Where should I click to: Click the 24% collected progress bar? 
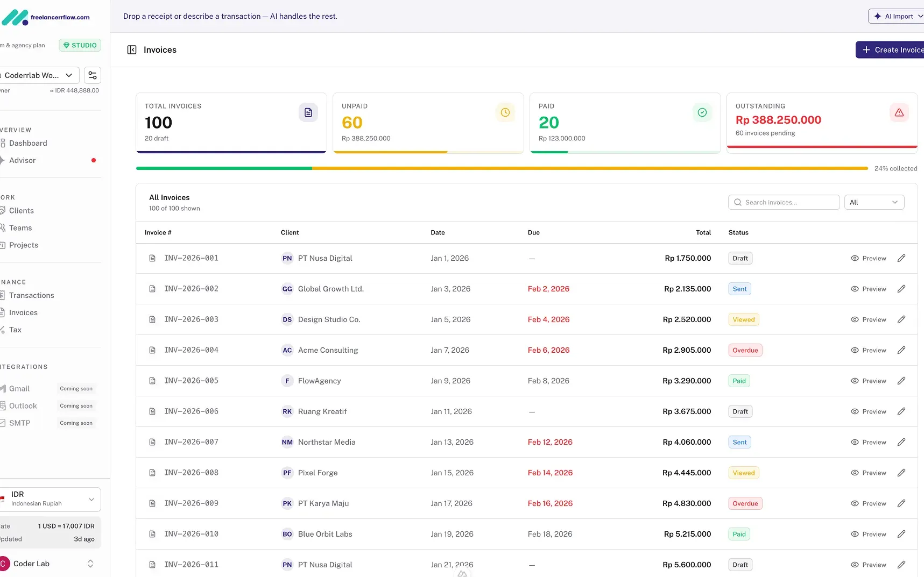(x=500, y=168)
